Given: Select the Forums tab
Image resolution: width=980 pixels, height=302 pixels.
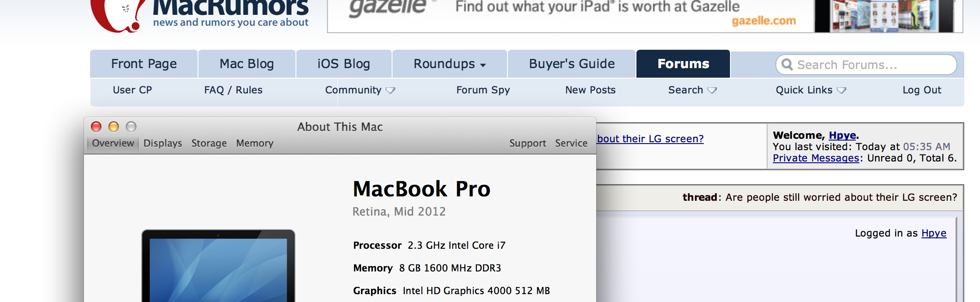Looking at the screenshot, I should coord(683,64).
